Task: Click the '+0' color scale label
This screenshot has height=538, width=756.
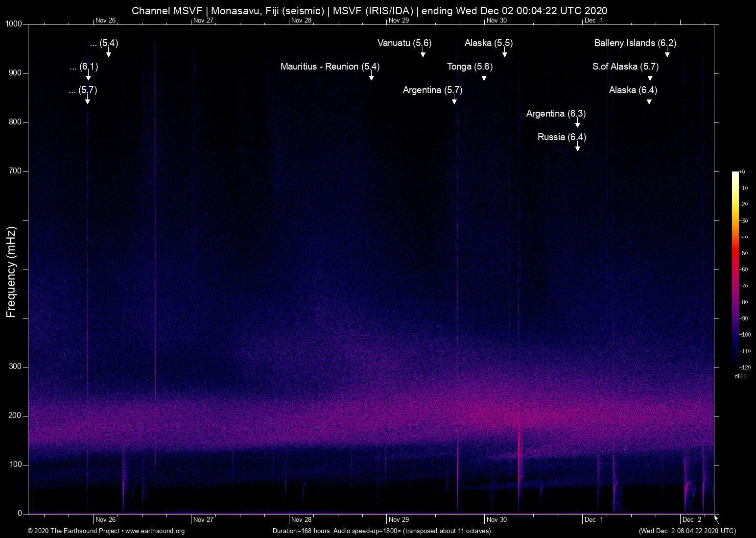Action: [742, 172]
